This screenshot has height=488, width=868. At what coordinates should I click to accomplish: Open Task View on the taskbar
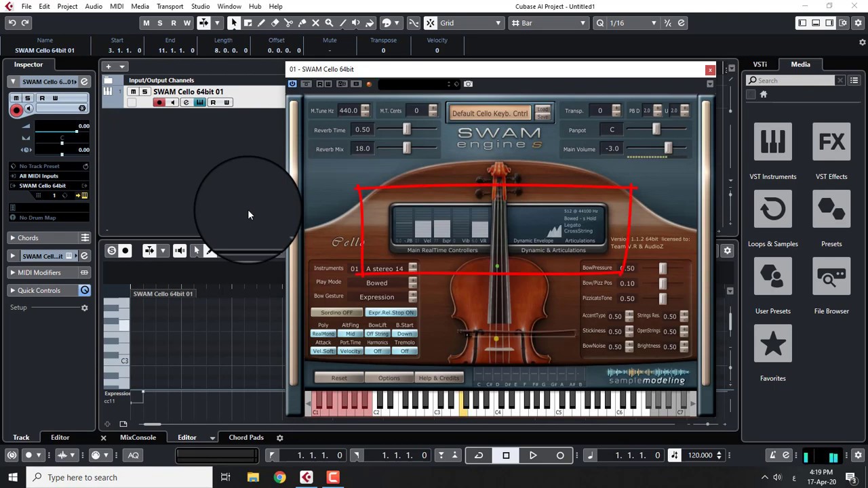225,477
